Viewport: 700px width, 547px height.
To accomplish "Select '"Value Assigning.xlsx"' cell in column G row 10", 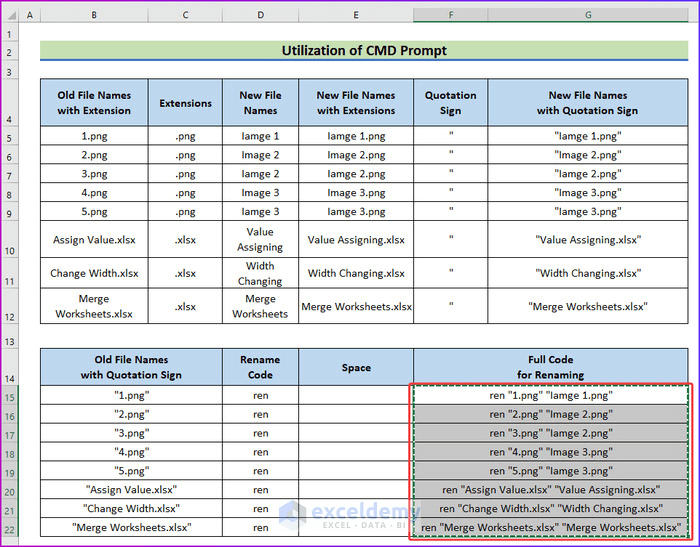I will pyautogui.click(x=588, y=239).
